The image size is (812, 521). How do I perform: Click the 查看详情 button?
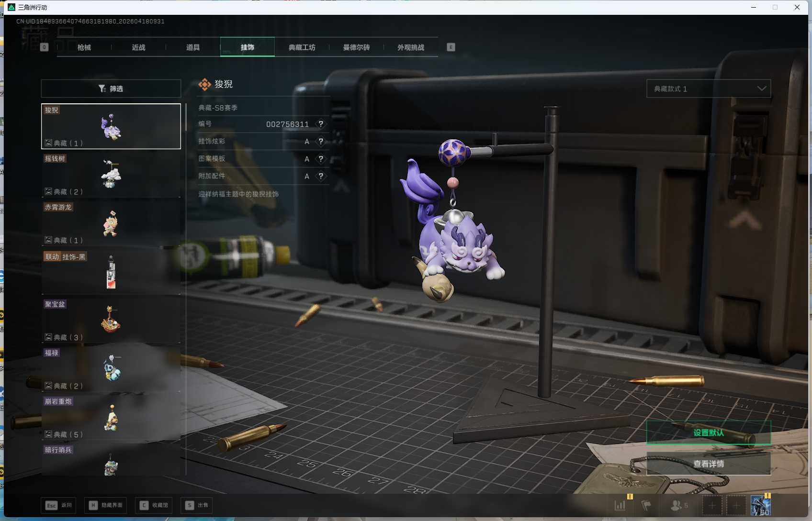(708, 464)
